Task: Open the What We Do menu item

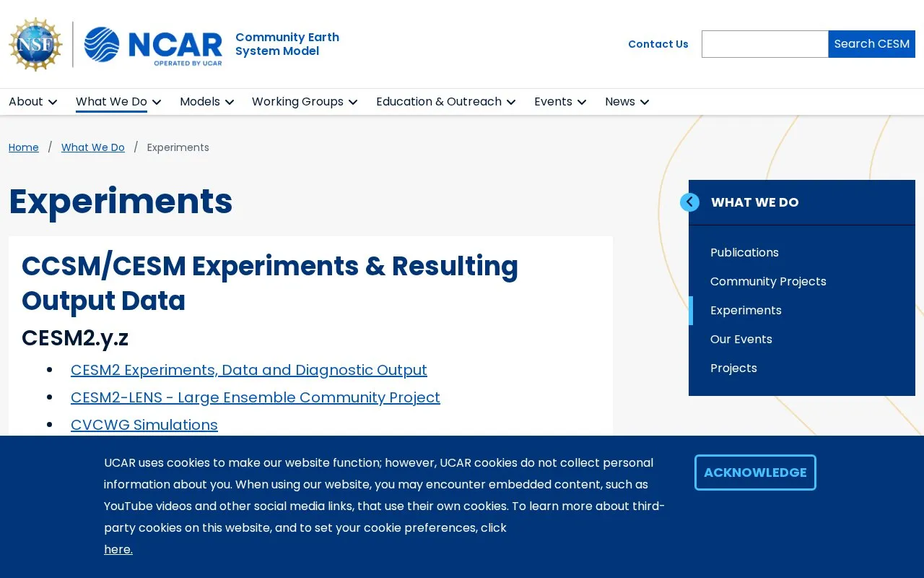Action: point(111,102)
